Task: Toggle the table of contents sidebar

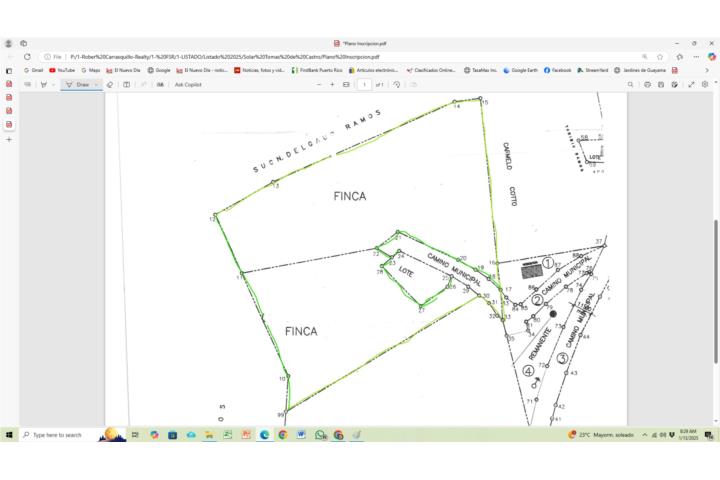Action: pos(28,85)
